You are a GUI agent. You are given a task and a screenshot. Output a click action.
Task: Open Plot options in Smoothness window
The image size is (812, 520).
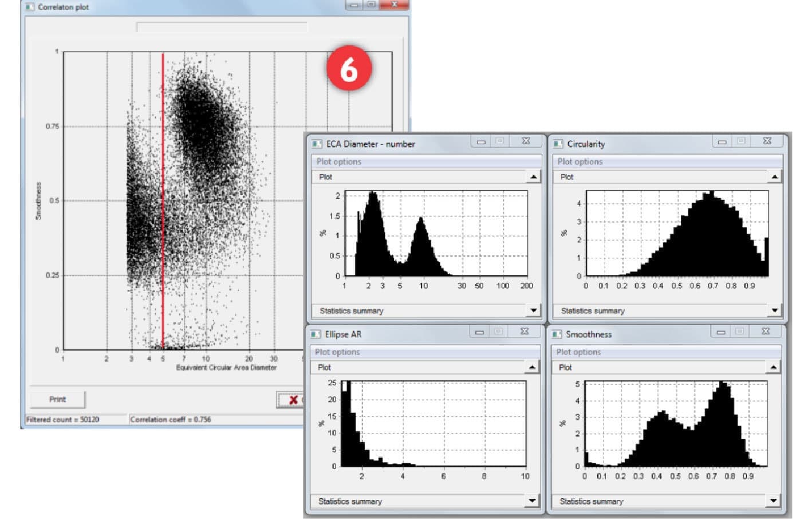[578, 352]
